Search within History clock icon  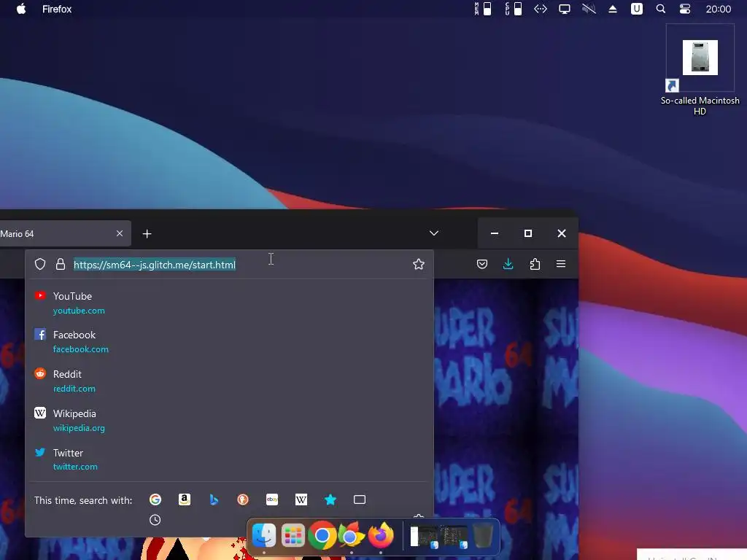coord(155,520)
